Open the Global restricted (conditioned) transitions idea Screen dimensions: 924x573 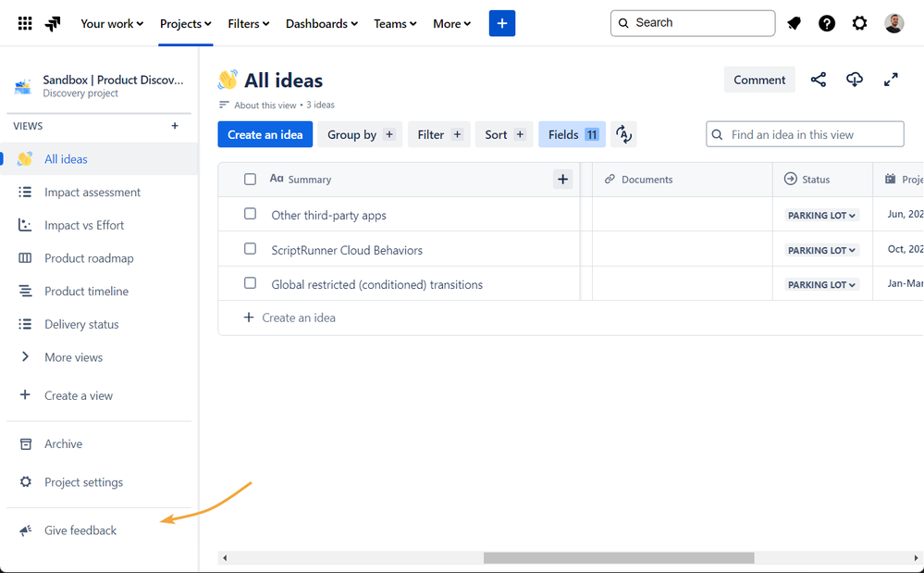[x=377, y=285]
